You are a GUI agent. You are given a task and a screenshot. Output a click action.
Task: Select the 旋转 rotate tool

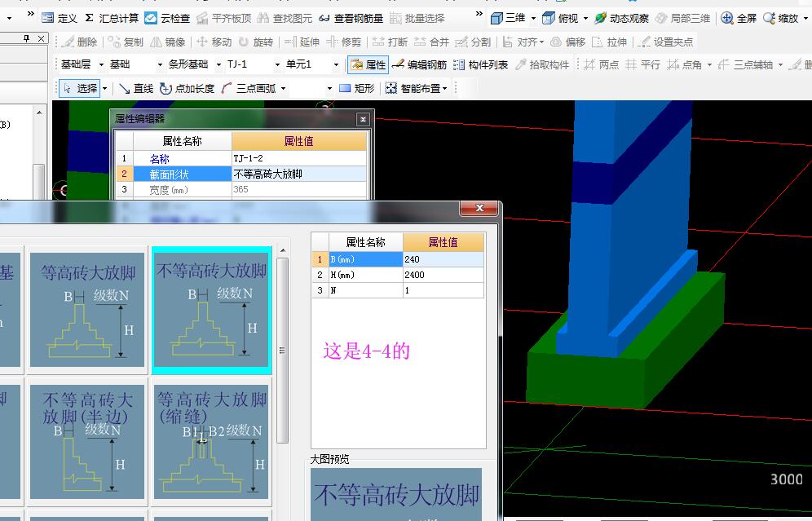pos(256,42)
